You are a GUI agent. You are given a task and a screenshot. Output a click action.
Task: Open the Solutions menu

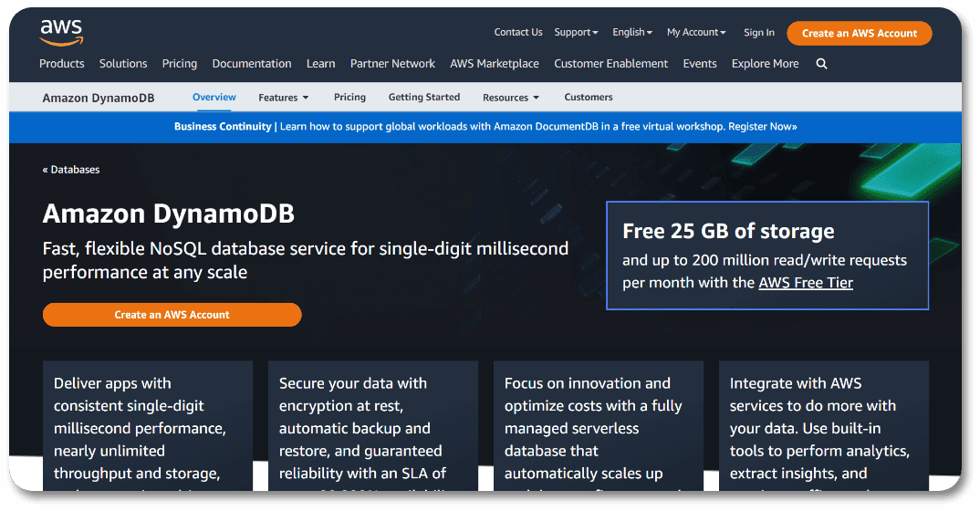point(123,64)
